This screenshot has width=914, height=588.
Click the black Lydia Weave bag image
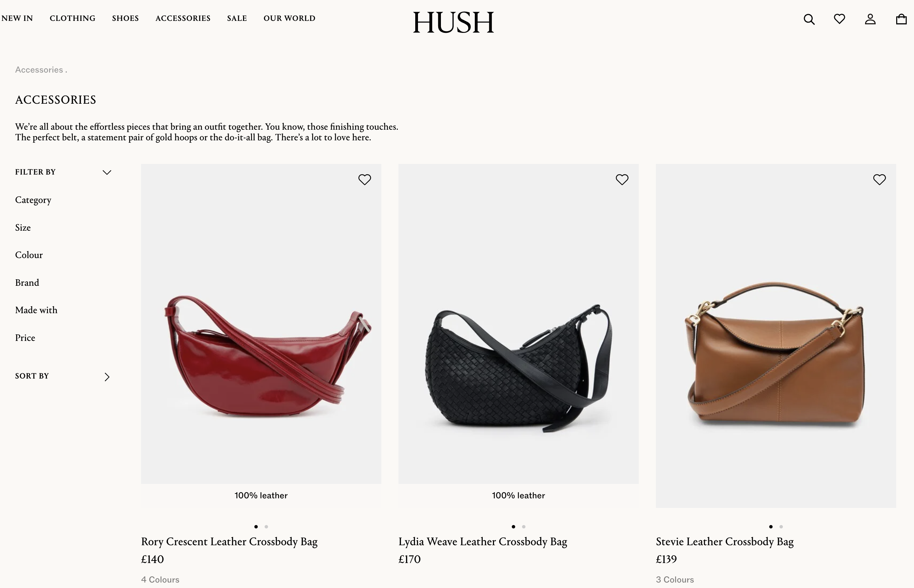[x=518, y=324]
